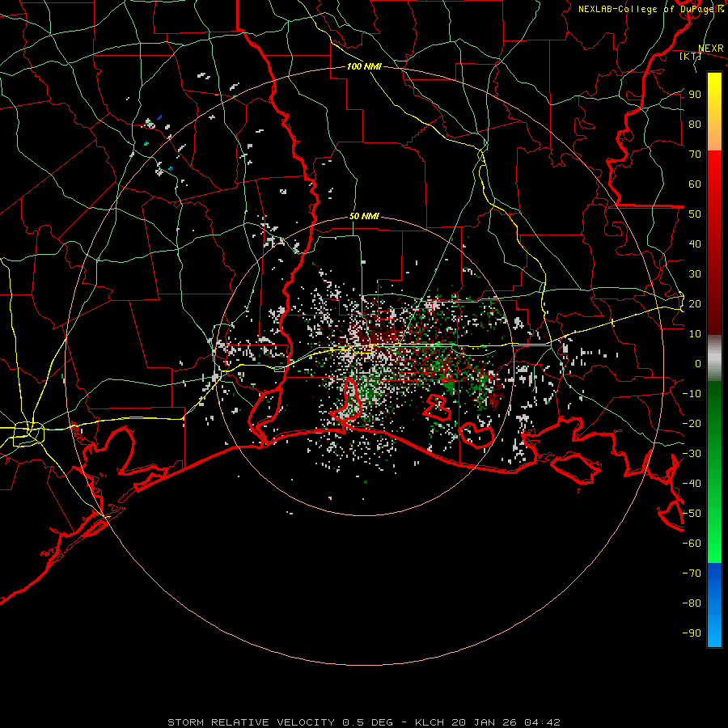This screenshot has height=728, width=728.
Task: Click the [KT] units label
Action: tap(691, 57)
